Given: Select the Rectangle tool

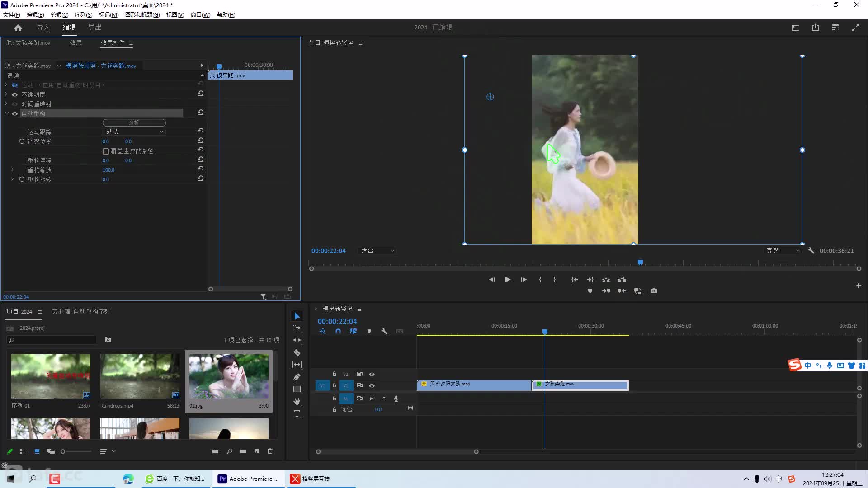Looking at the screenshot, I should point(297,389).
